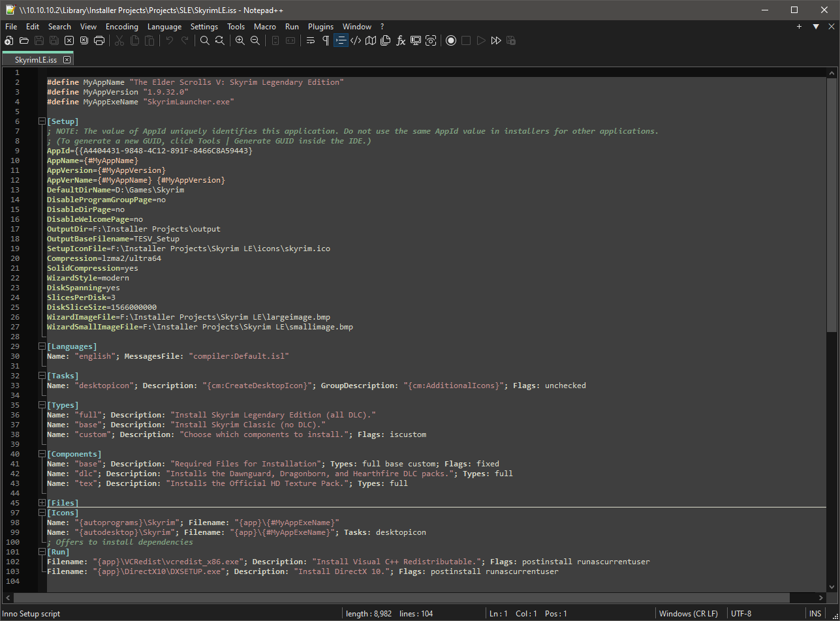The image size is (840, 621).
Task: Open the Encoding menu
Action: [x=122, y=27]
